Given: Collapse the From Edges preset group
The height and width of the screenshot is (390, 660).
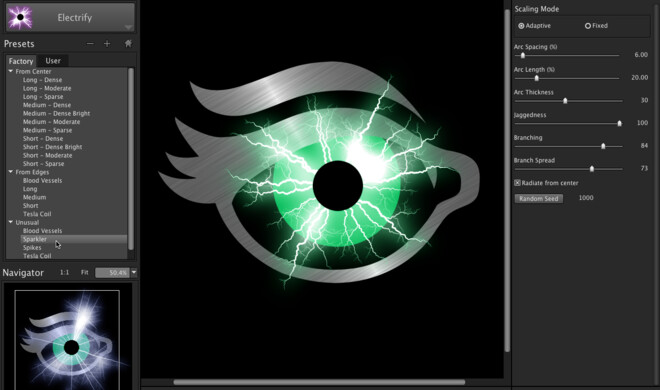Looking at the screenshot, I should [x=11, y=172].
